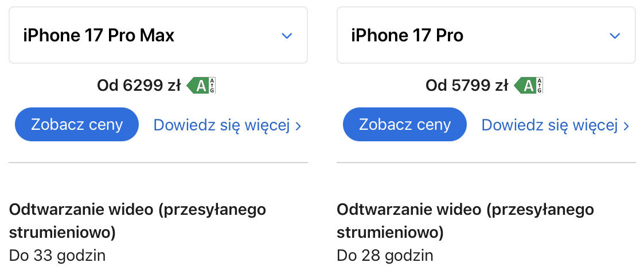
Task: Click the chevron arrow in the right-hand iPhone 17 Pro box
Action: coord(614,36)
